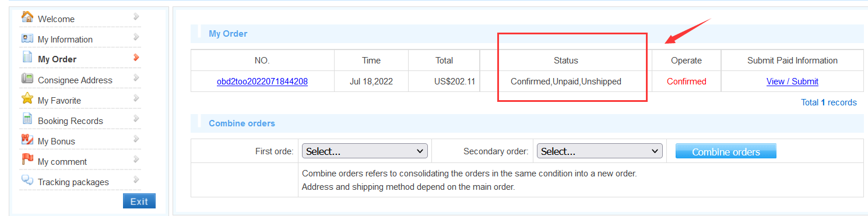
Task: Click the Booking Records sheet icon
Action: click(27, 119)
